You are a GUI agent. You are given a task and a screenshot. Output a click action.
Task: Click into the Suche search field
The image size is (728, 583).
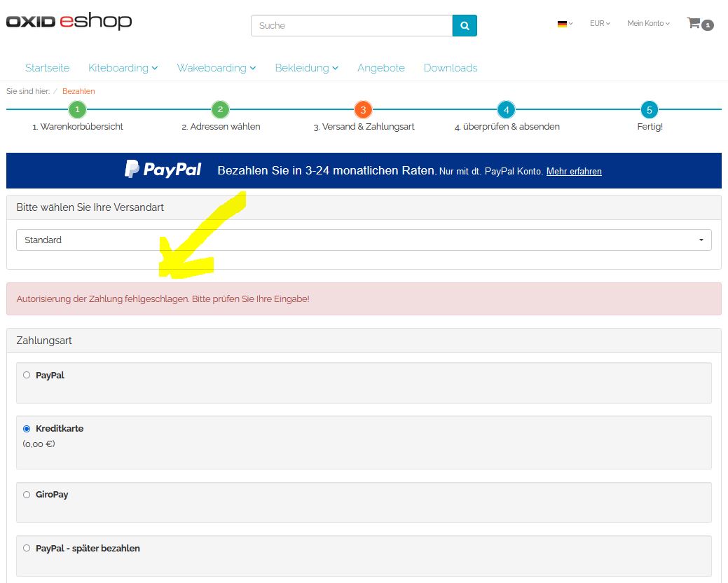pyautogui.click(x=351, y=25)
